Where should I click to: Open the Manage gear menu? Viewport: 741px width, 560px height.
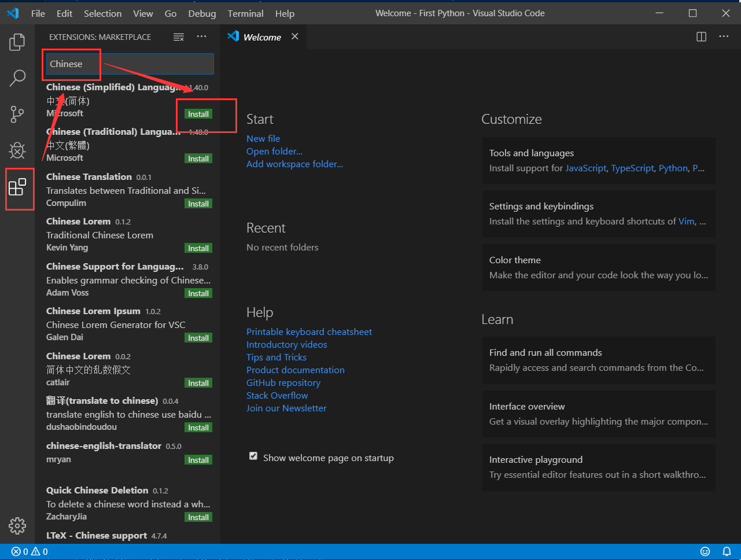[17, 525]
